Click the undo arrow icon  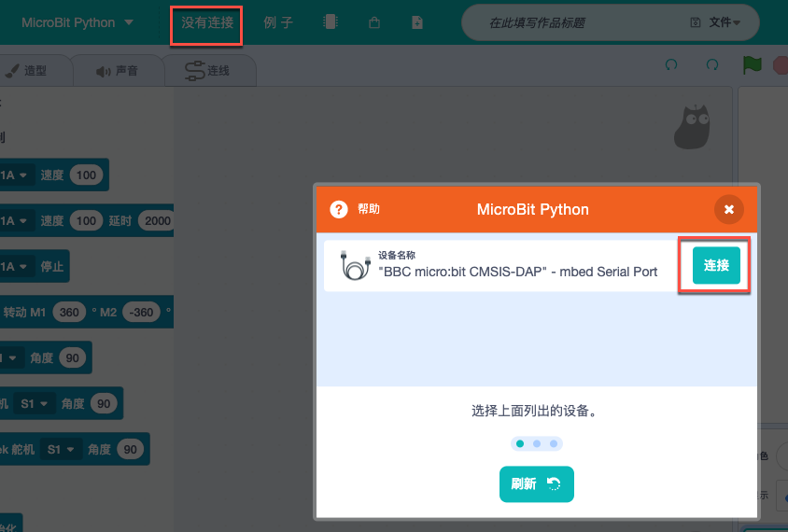[x=671, y=64]
